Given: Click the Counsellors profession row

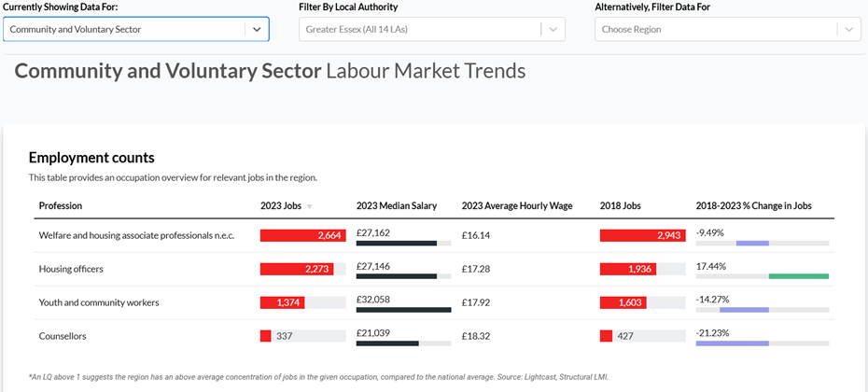Looking at the screenshot, I should coord(63,336).
